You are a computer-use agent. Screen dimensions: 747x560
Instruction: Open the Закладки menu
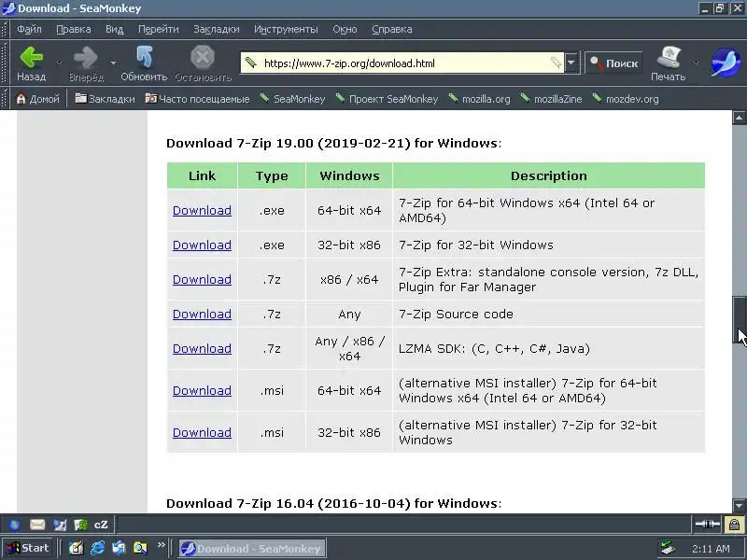click(217, 29)
